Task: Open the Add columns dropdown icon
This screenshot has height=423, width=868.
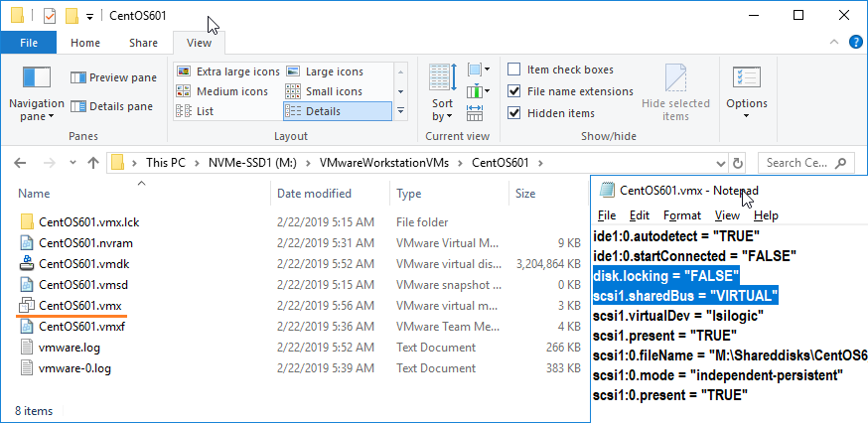Action: pyautogui.click(x=479, y=90)
